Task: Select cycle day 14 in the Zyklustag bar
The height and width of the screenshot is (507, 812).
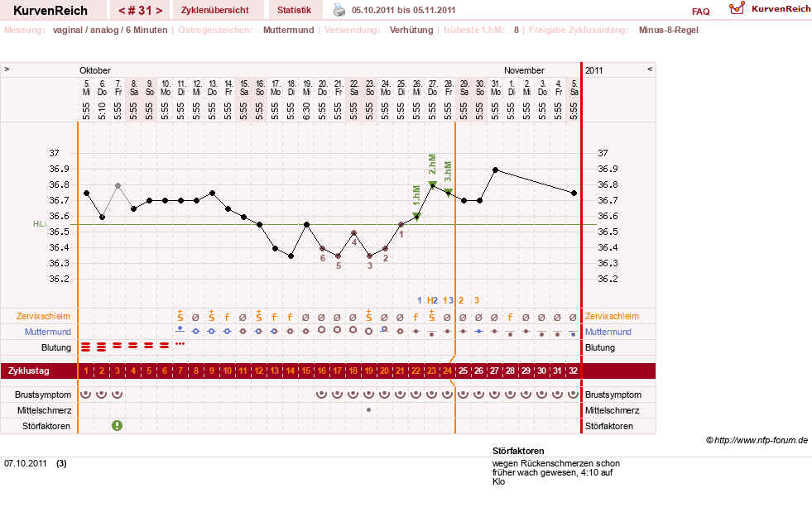Action: pos(290,371)
